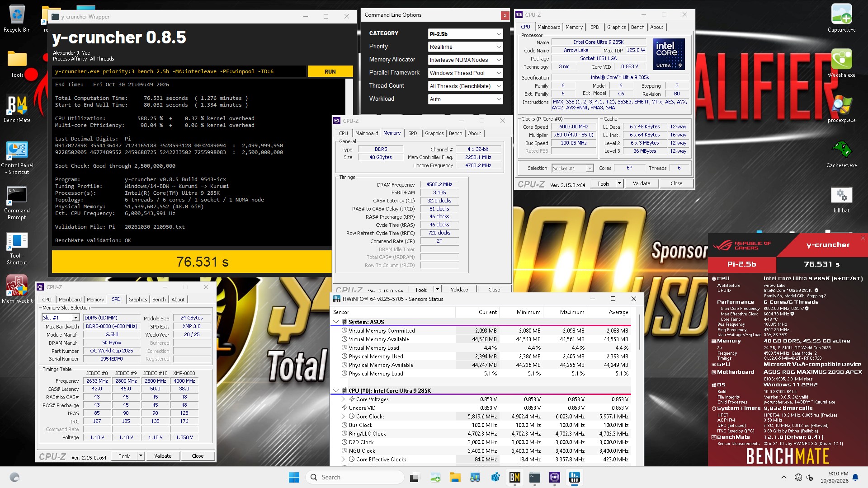Expand Core Clocks in HWiNFO
Screen dimensions: 868x488
click(x=343, y=417)
